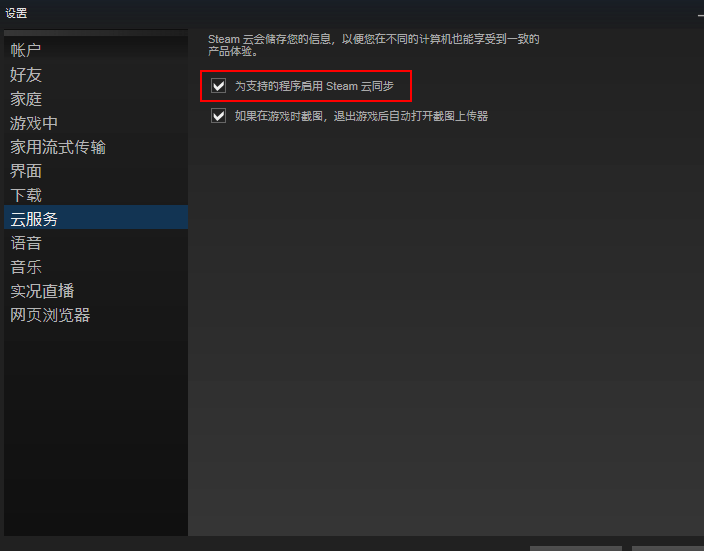Click the fully visible gray button at window bottom

tap(576, 548)
